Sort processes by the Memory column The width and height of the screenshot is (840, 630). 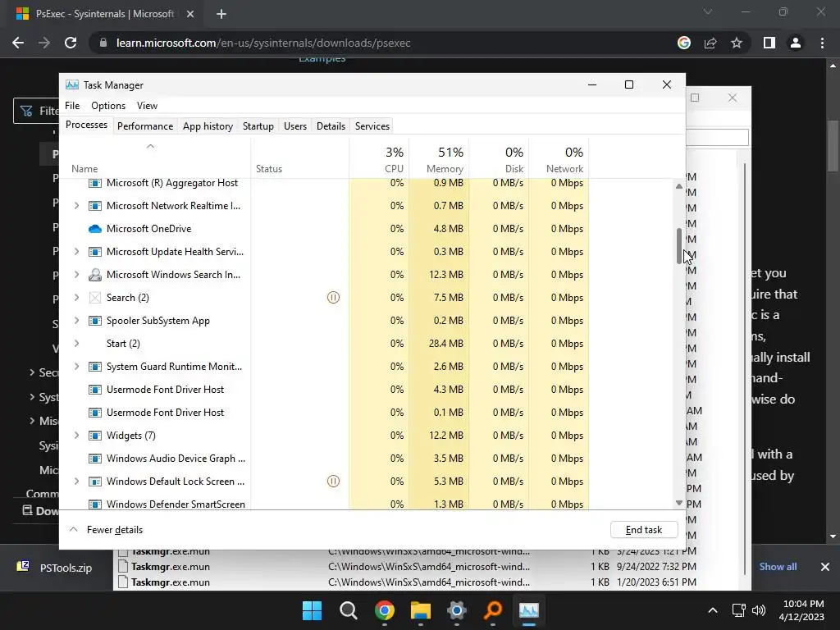point(440,159)
